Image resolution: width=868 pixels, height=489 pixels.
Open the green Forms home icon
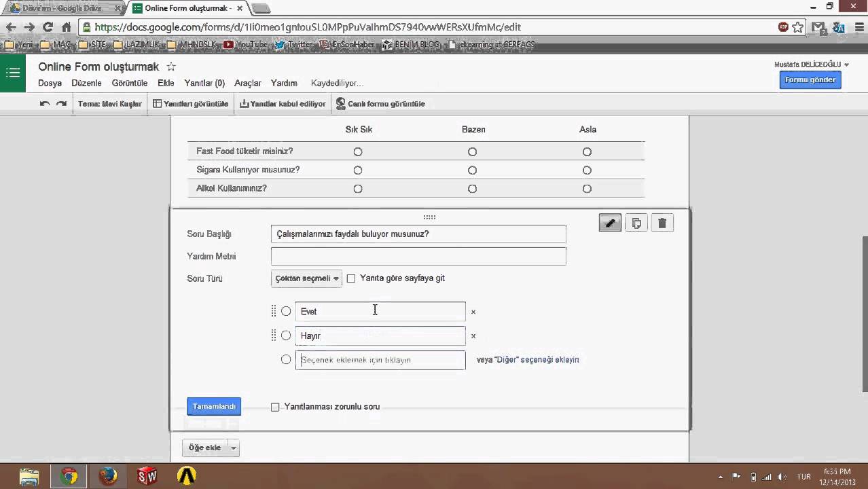click(x=13, y=73)
